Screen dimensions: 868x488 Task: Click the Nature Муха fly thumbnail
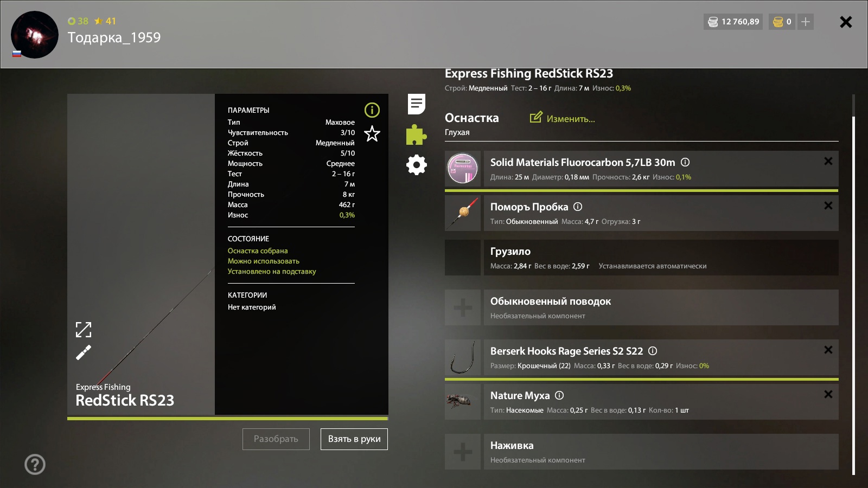[x=463, y=402]
